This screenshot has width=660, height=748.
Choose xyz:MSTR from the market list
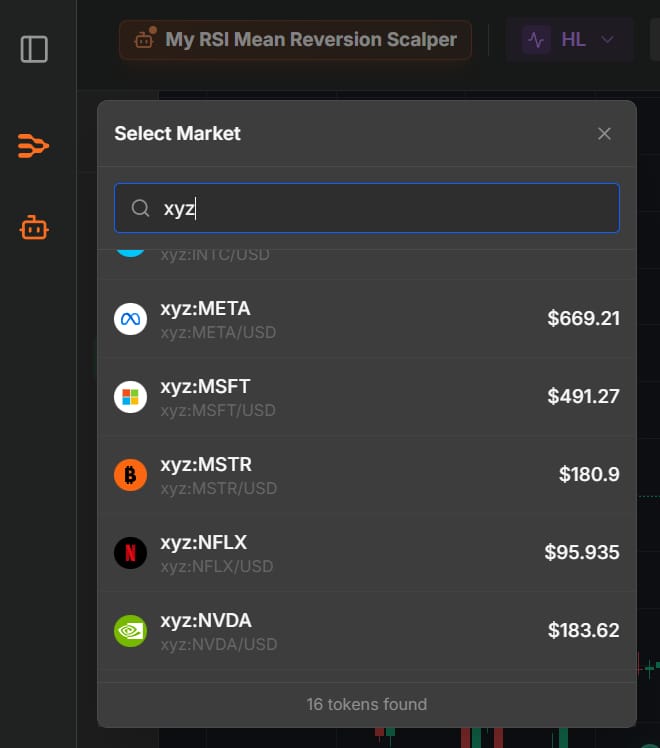pos(366,475)
